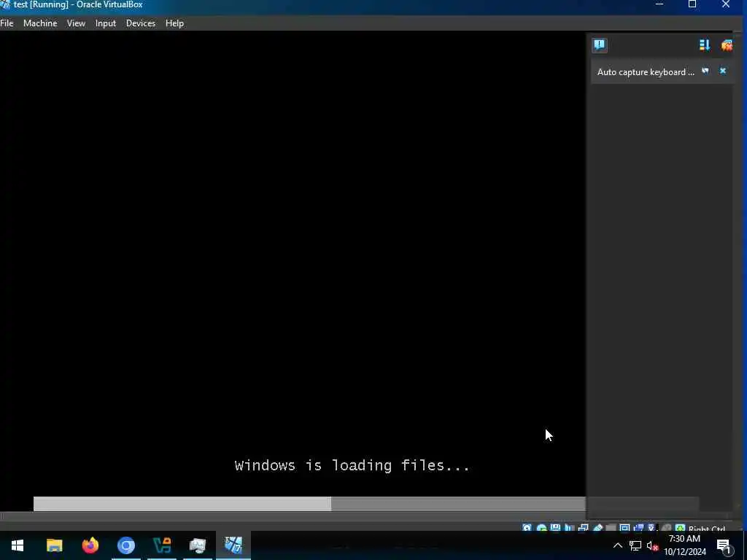Dismiss the Auto capture keyboard notification

pos(723,71)
